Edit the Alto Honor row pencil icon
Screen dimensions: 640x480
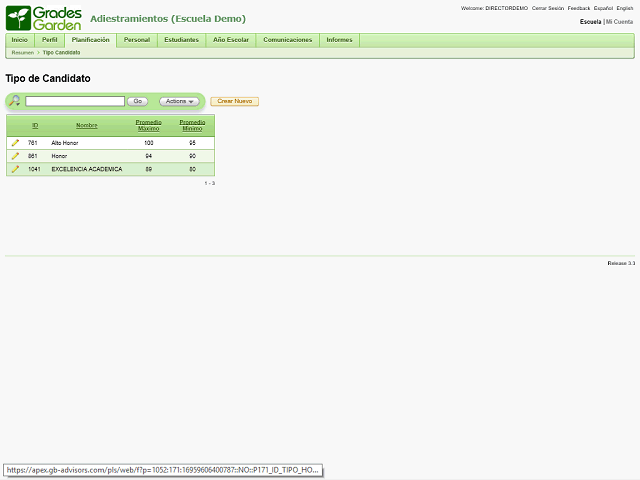pyautogui.click(x=15, y=143)
